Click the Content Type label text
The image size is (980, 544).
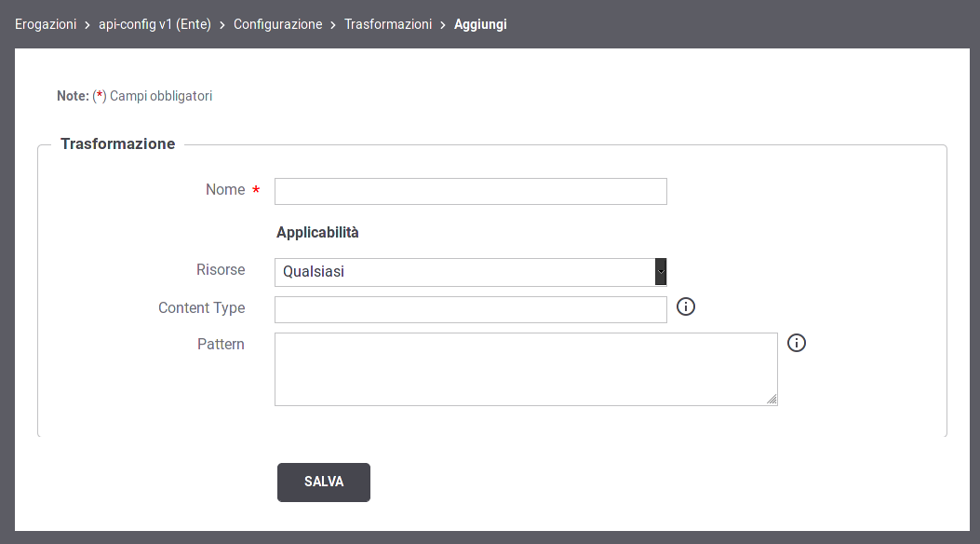[201, 307]
